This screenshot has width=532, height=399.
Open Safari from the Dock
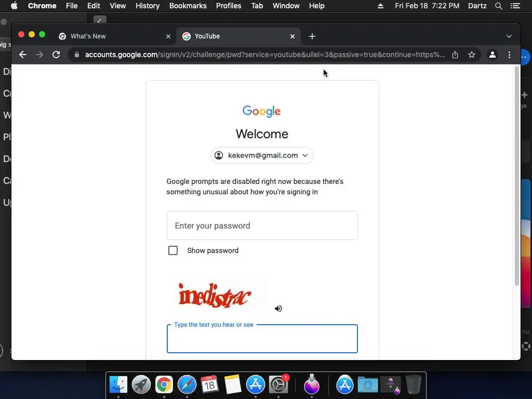coord(187,385)
